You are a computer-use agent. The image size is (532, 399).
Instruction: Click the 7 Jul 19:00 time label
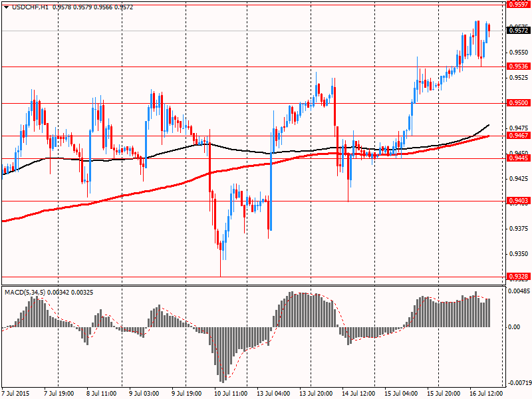coord(59,394)
